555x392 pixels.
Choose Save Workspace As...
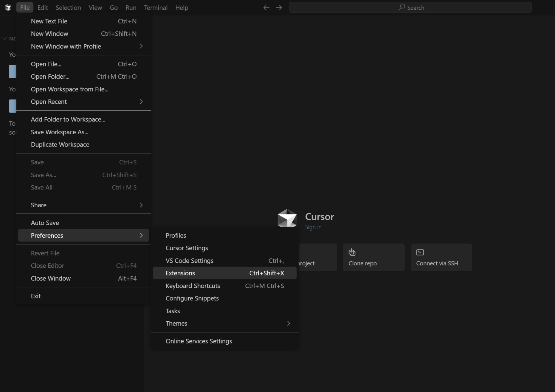tap(83, 132)
